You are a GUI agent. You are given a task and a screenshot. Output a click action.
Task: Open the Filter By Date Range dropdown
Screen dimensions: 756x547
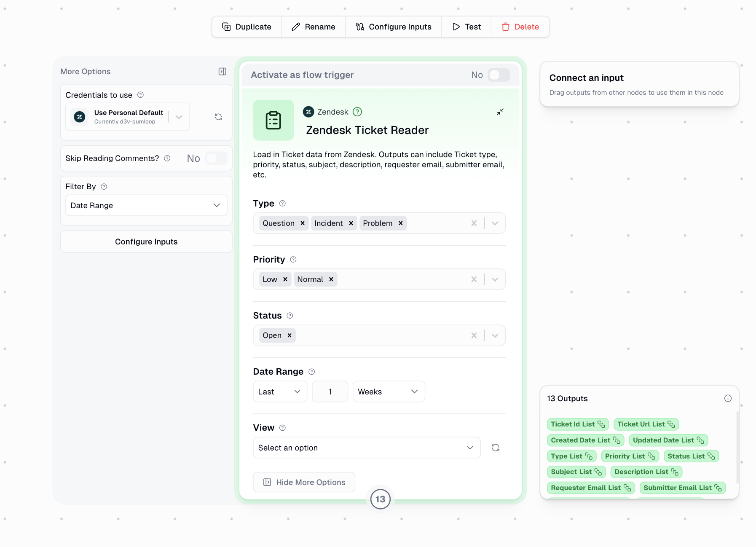pyautogui.click(x=146, y=205)
